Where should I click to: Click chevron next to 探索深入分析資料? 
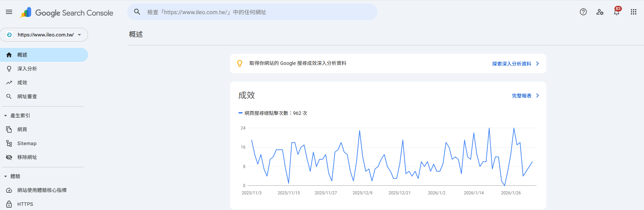[x=538, y=64]
